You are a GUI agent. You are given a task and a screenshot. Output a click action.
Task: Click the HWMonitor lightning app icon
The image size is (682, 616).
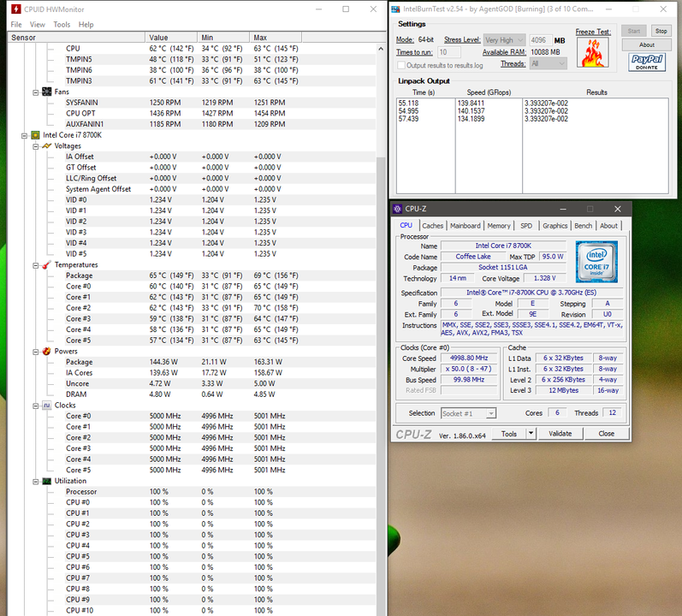coord(16,9)
